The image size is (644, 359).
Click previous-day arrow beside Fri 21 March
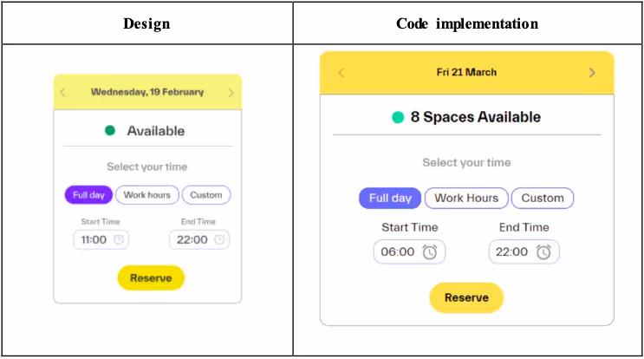tap(341, 73)
